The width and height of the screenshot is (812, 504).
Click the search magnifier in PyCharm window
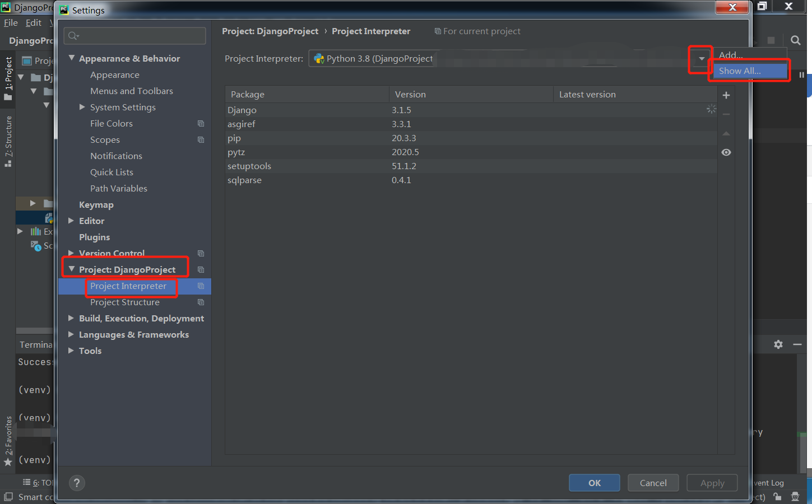[x=795, y=40]
